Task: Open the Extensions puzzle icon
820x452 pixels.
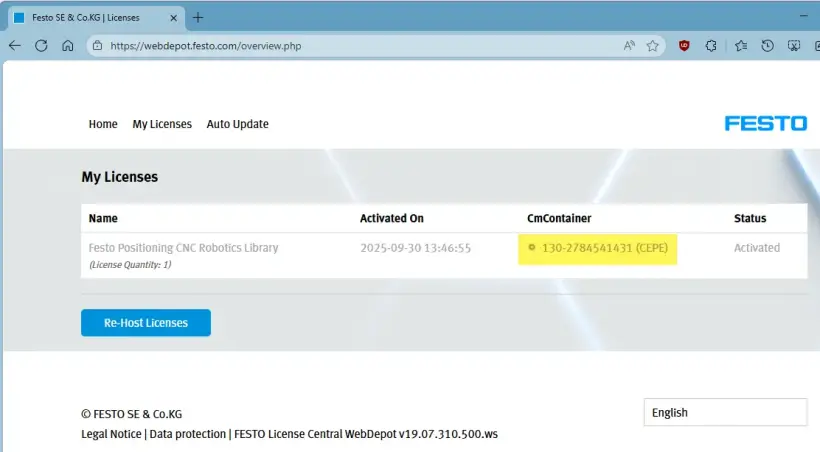Action: [x=711, y=46]
